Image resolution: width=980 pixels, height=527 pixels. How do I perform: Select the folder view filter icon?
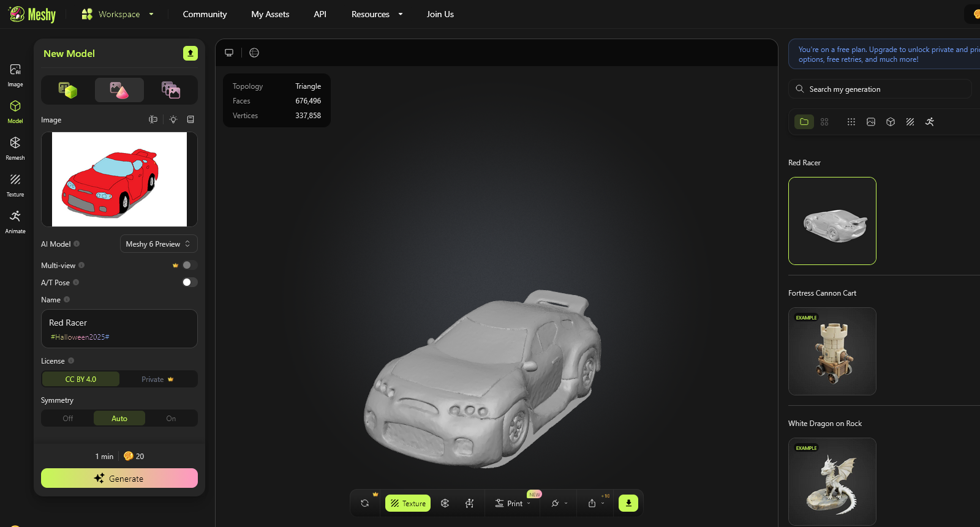804,122
